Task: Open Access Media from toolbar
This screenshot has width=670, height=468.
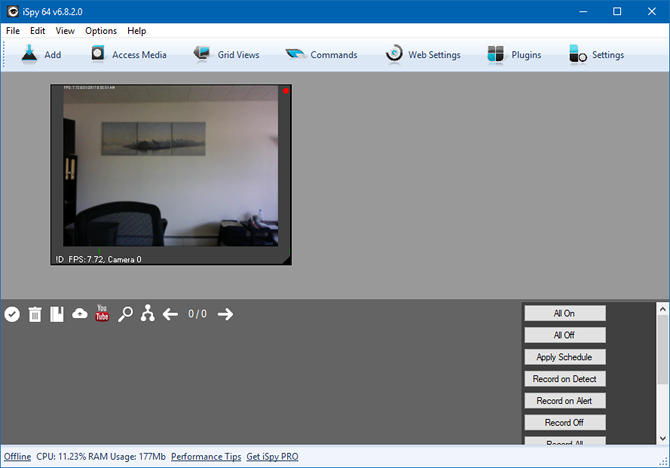Action: (128, 55)
